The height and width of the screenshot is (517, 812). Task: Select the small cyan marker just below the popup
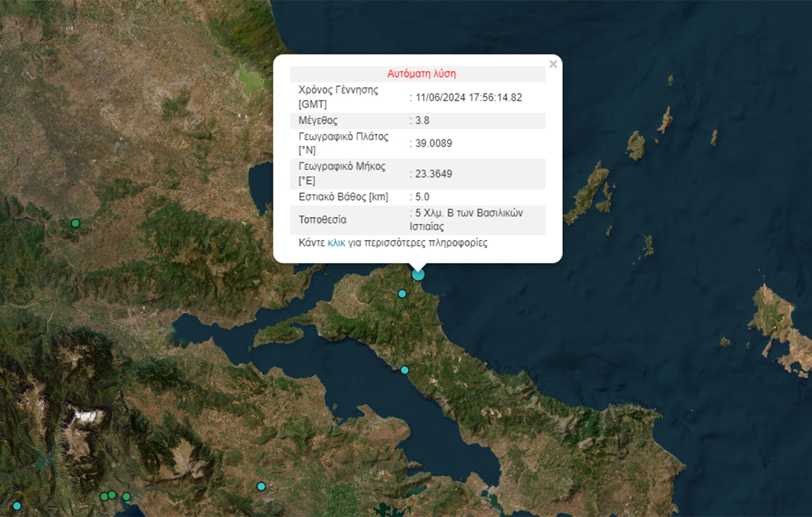(402, 294)
